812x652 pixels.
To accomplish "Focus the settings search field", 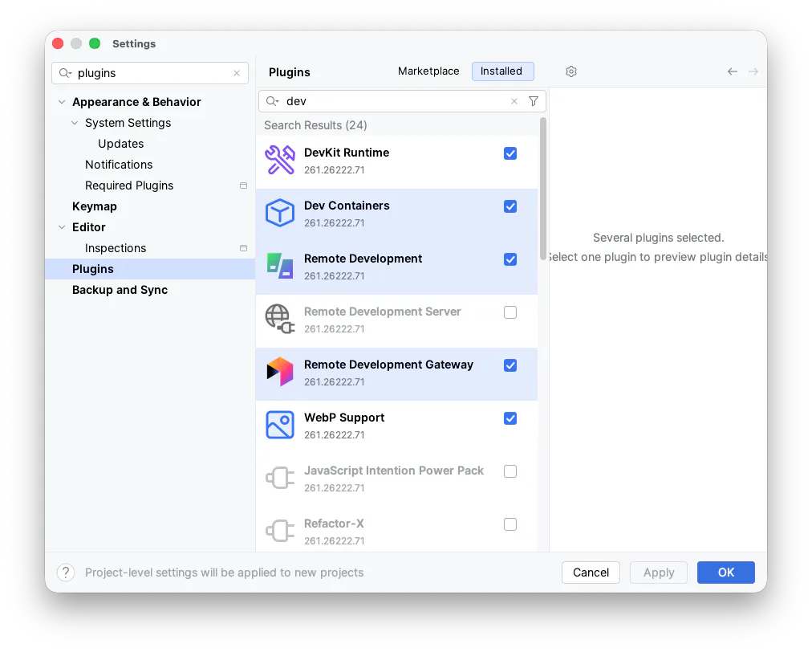I will 150,73.
